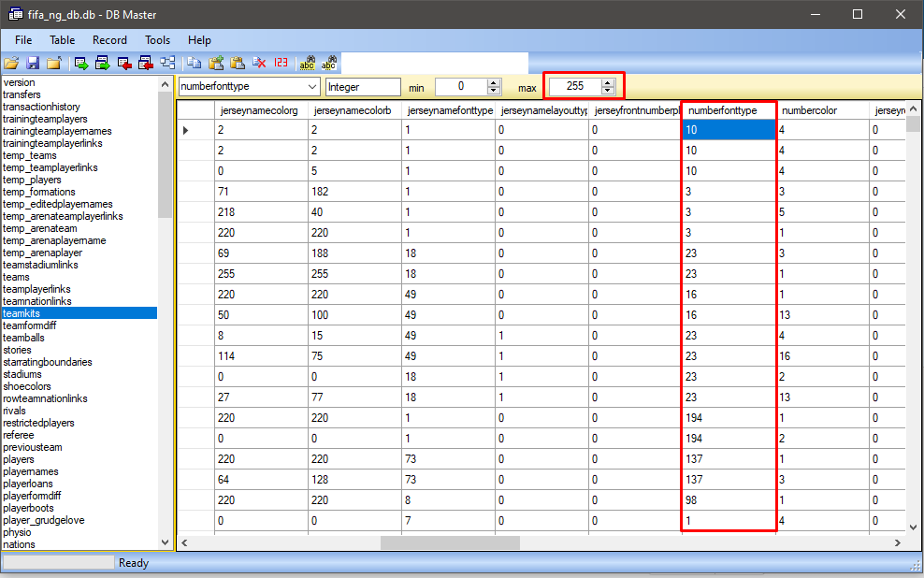
Task: Click the clipboard icon with green plus
Action: [216, 63]
